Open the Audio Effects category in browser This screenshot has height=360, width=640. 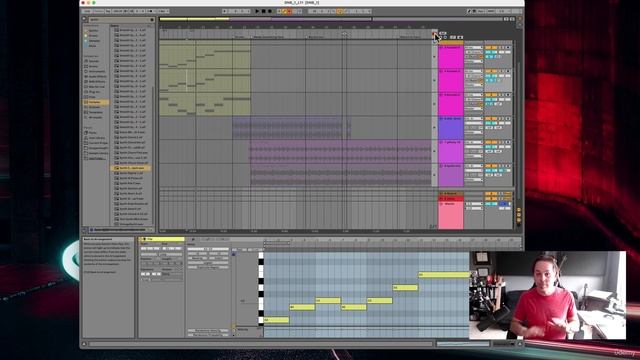(x=97, y=76)
